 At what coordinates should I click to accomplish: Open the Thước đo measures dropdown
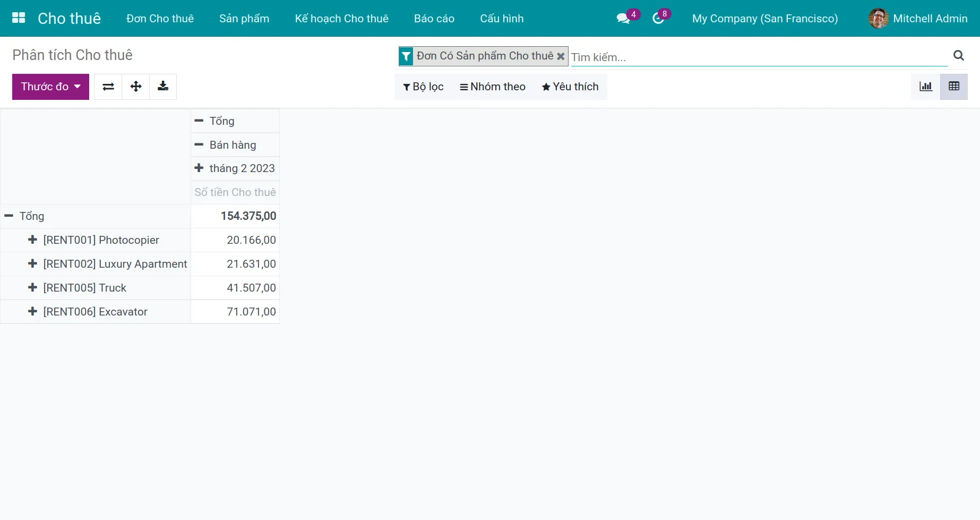coord(50,87)
